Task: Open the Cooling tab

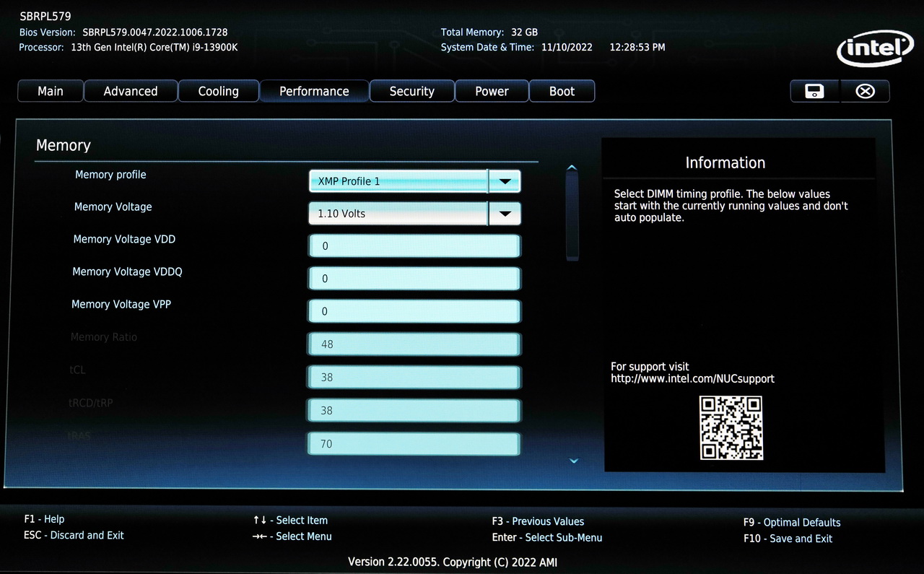Action: (219, 91)
